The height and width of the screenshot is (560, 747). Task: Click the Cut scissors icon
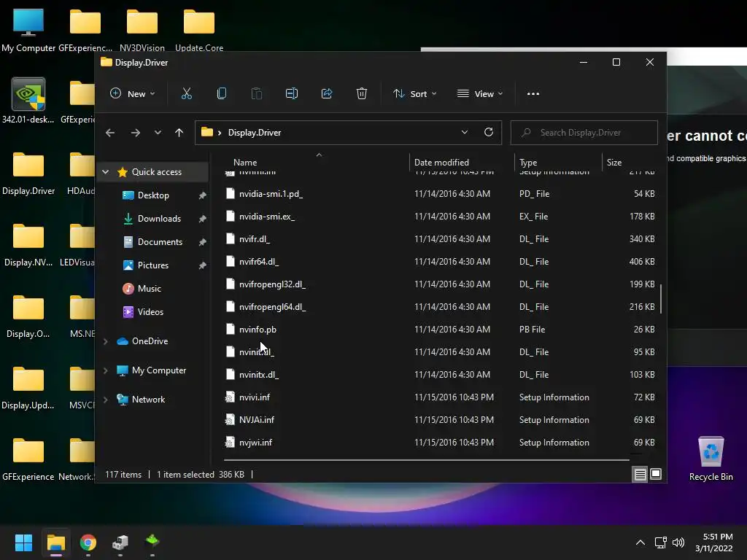(186, 94)
